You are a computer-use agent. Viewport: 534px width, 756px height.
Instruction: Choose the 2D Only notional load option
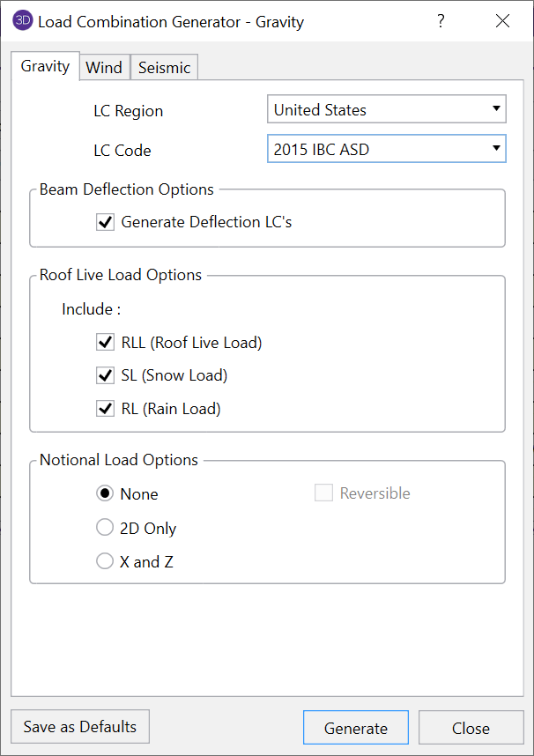[105, 528]
